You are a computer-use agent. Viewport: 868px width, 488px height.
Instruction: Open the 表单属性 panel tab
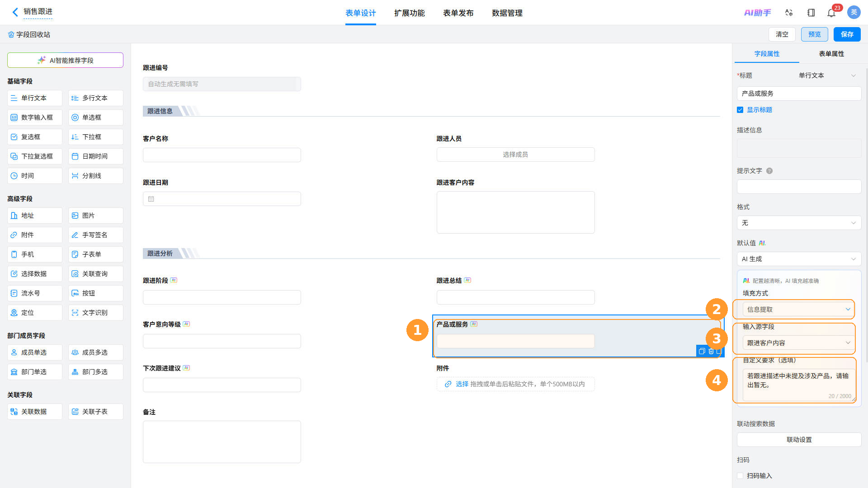coord(831,54)
